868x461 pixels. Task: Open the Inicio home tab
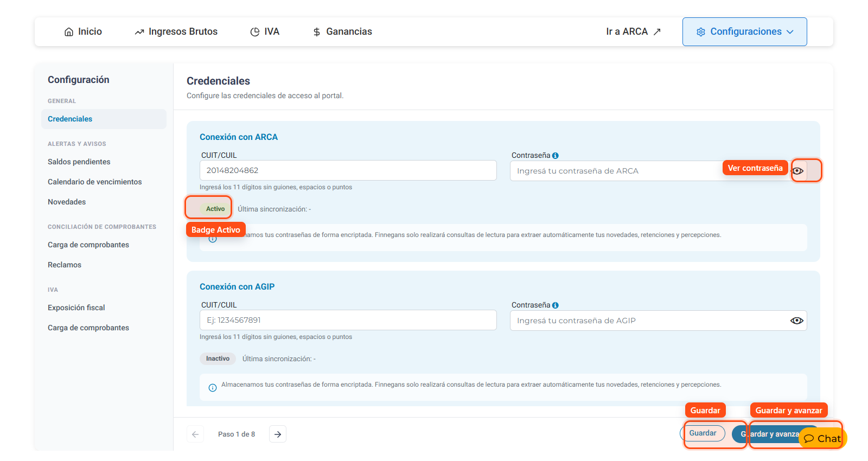coord(83,31)
